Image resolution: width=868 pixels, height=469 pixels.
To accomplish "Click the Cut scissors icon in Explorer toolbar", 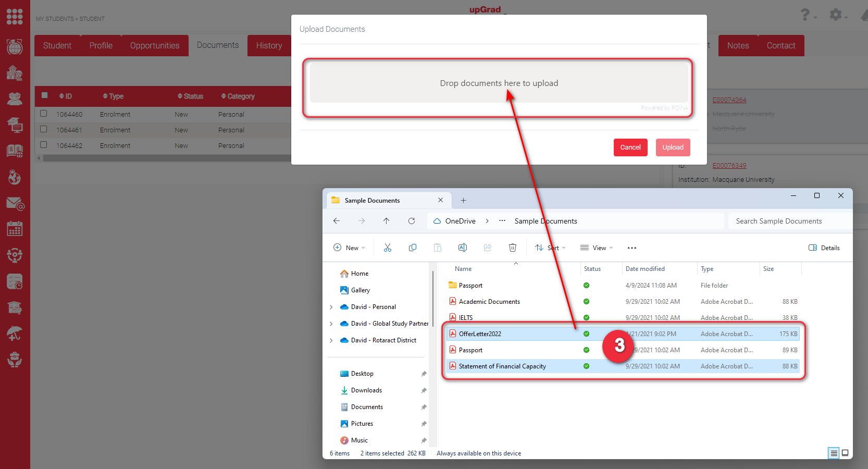I will coord(387,248).
